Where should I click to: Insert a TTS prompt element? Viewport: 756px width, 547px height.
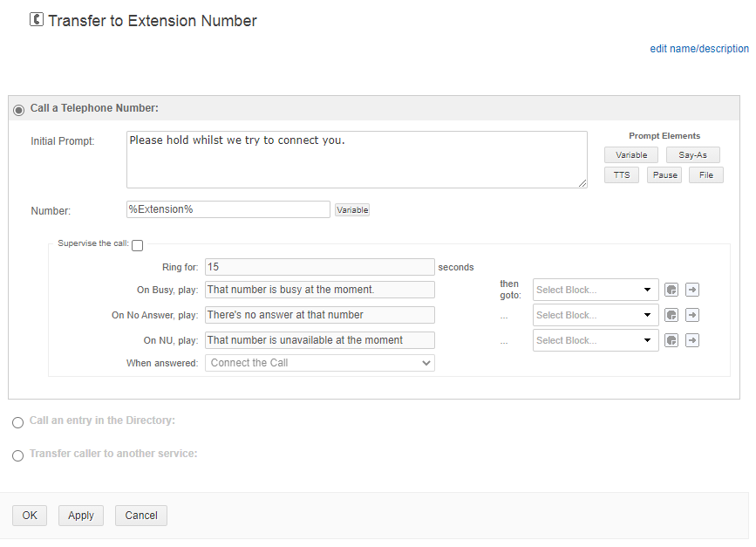pos(622,175)
